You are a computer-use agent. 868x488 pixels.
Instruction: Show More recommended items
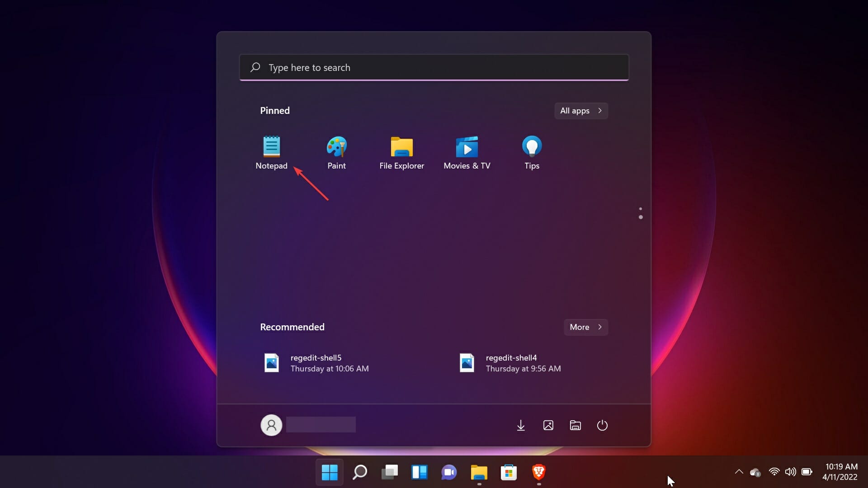point(586,327)
